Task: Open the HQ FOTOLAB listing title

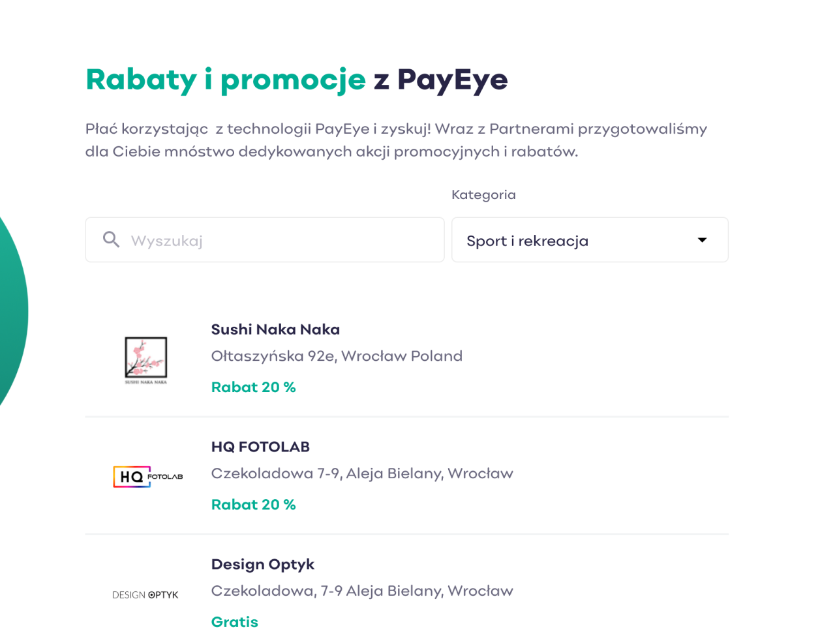Action: click(x=260, y=447)
